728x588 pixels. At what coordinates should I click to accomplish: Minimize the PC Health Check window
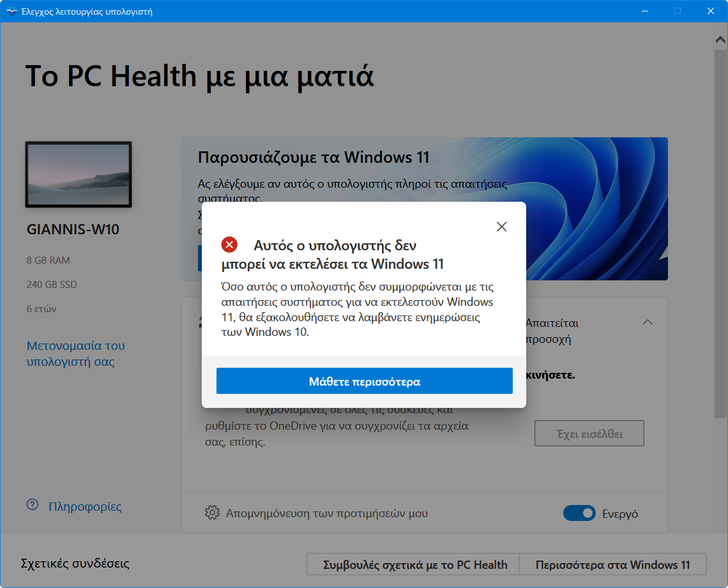(645, 11)
